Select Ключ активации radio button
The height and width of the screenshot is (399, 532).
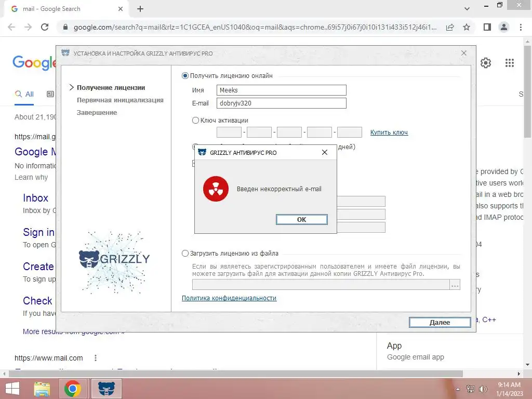click(195, 121)
